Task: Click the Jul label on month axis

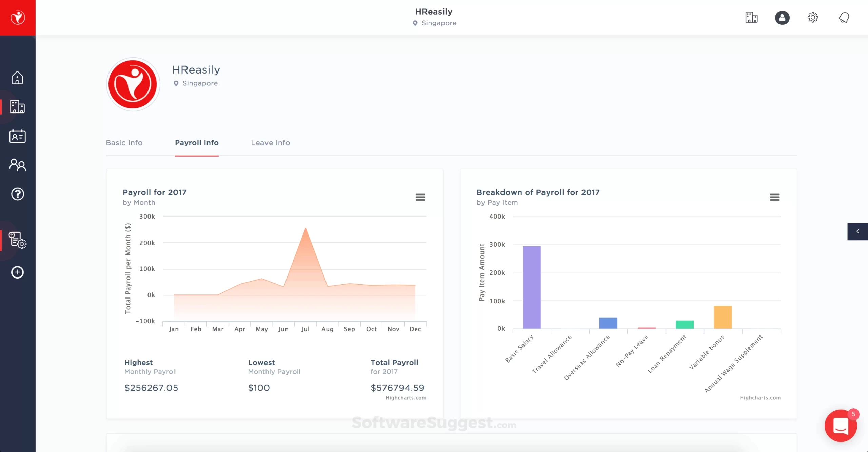Action: point(305,329)
